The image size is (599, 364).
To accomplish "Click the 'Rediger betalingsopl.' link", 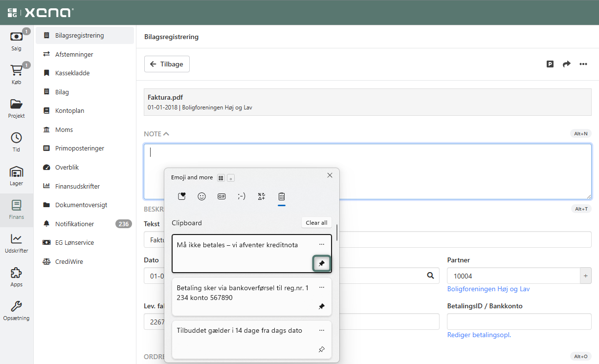I will tap(479, 335).
